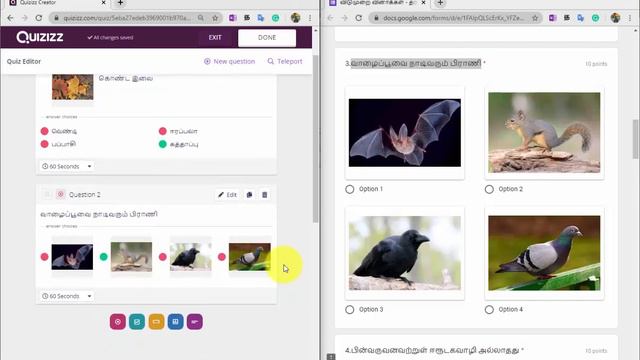The image size is (640, 360).
Task: Click the Google Forms page vertical scrollbar
Action: click(636, 139)
